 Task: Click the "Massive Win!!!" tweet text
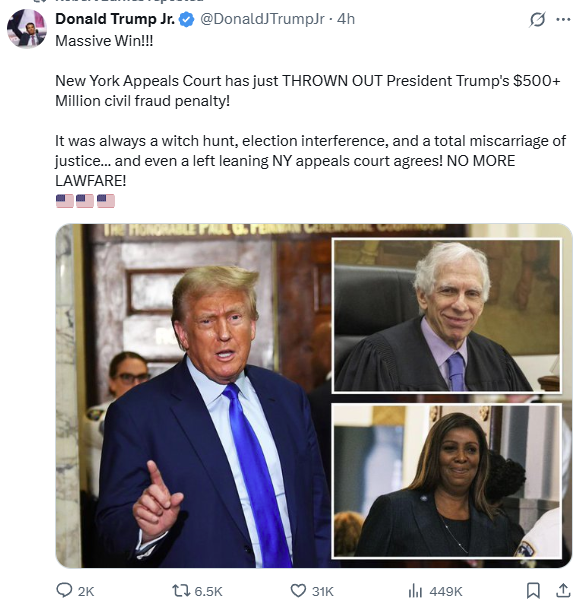(x=104, y=40)
